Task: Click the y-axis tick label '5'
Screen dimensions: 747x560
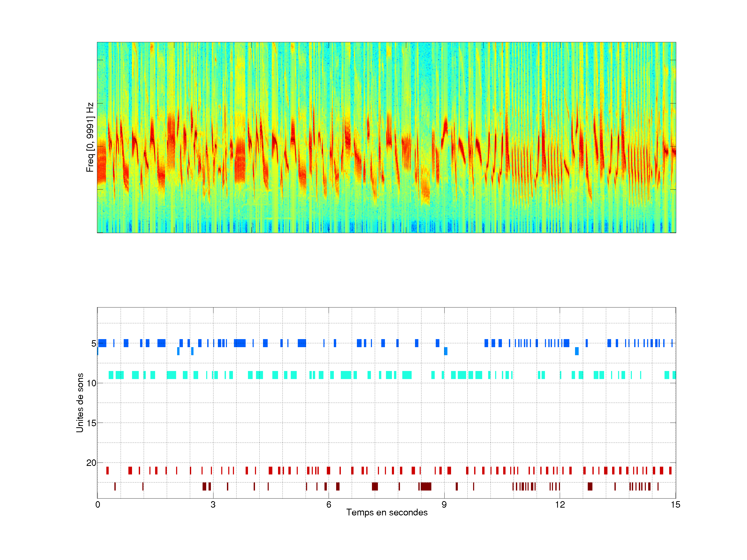Action: tap(94, 344)
